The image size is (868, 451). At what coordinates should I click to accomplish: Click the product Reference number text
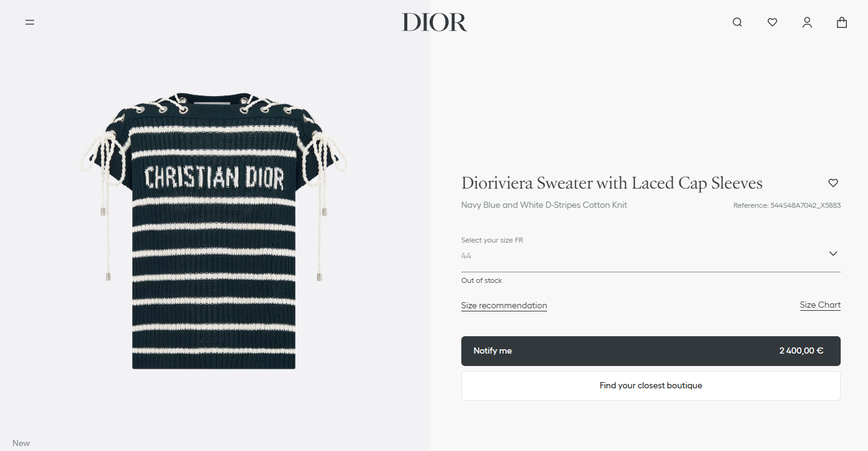tap(787, 205)
